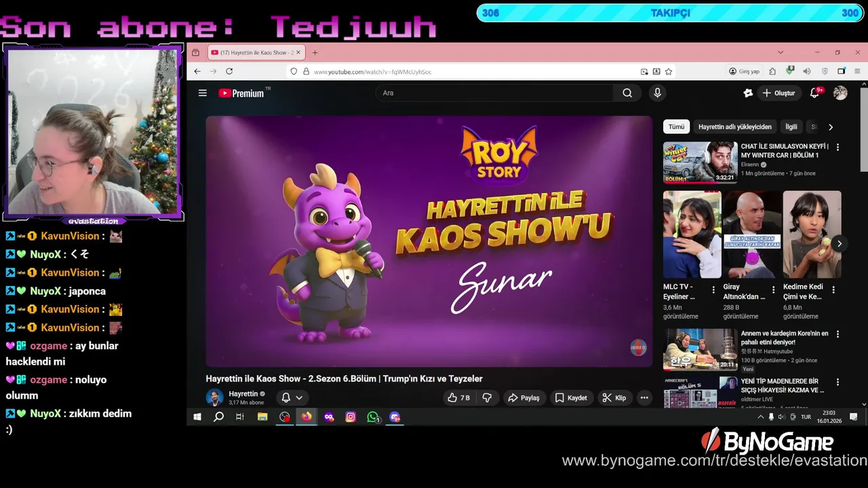
Task: Click the YouTube search magnifier button
Action: (x=627, y=93)
